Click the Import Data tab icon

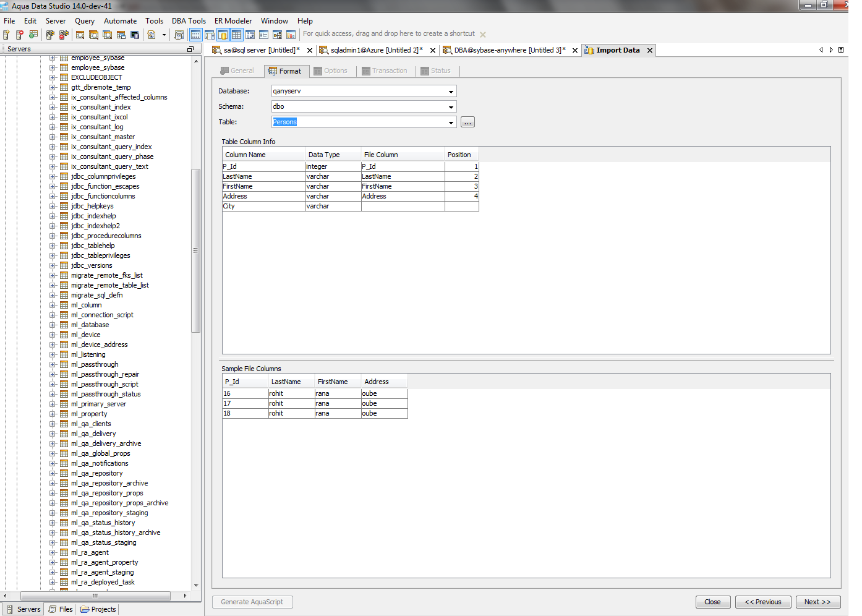tap(589, 50)
